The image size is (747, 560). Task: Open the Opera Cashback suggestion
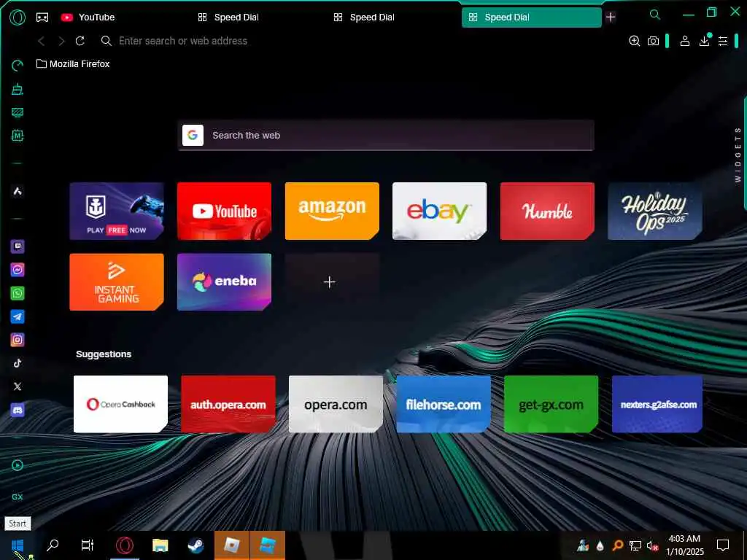[120, 404]
